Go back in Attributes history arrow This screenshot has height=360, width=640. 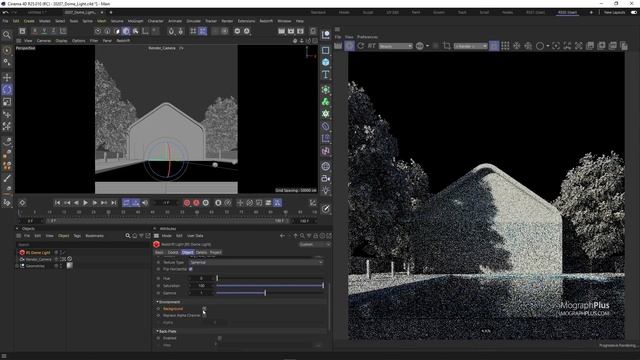[282, 236]
